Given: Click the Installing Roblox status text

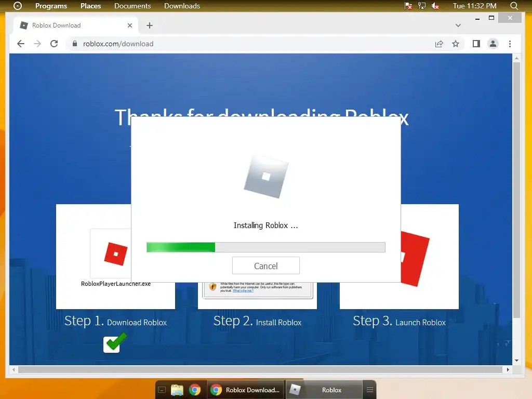Looking at the screenshot, I should coord(265,225).
